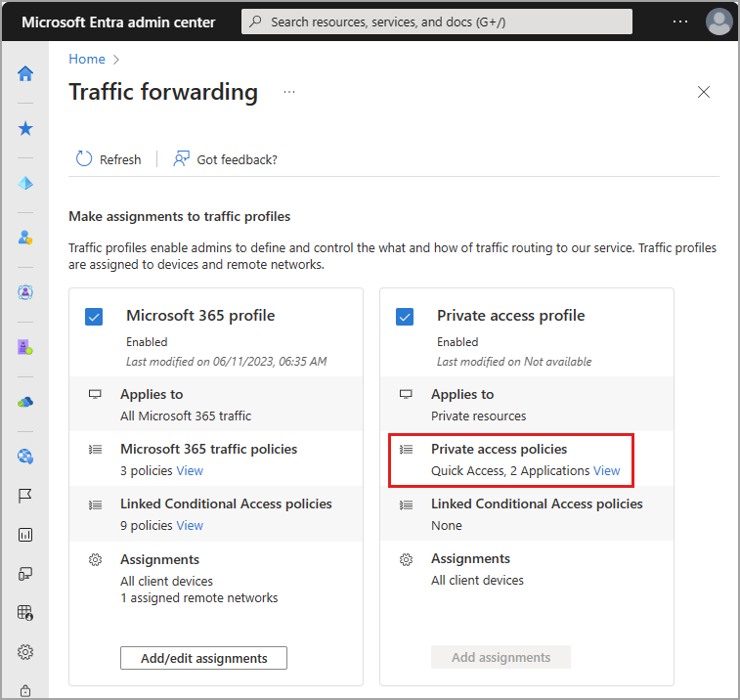
Task: Open the devices icon in sidebar
Action: 25,574
